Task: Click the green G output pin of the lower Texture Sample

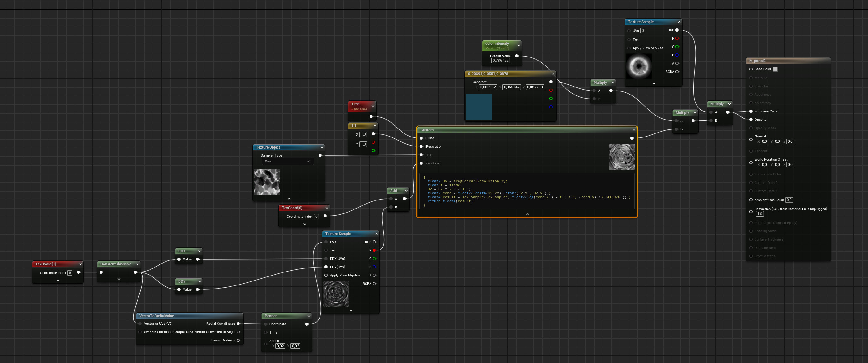Action: coord(374,259)
